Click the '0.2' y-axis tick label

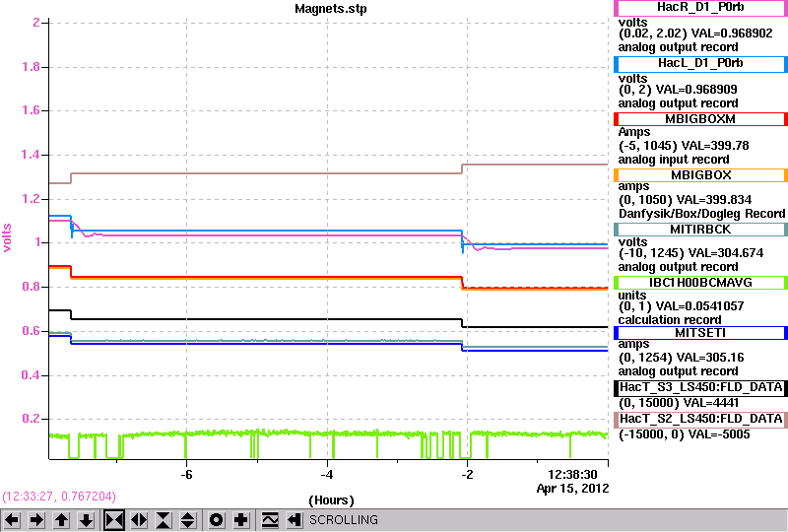[x=31, y=419]
